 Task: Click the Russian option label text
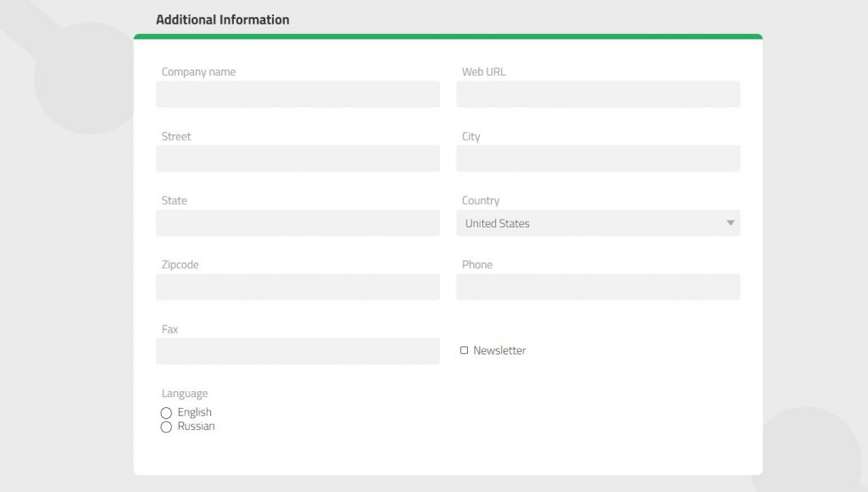196,426
